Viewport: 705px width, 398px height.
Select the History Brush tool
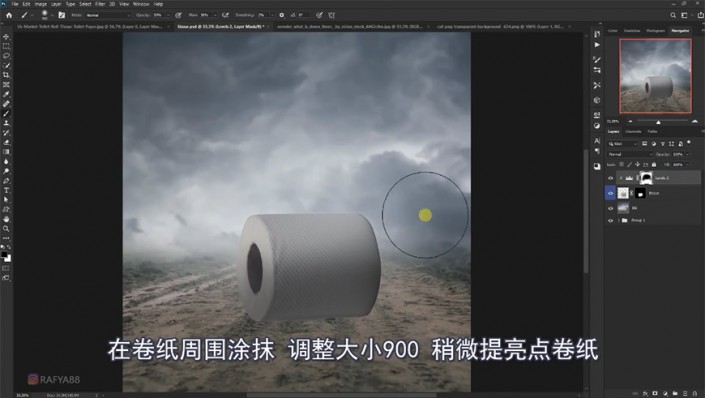(x=6, y=133)
